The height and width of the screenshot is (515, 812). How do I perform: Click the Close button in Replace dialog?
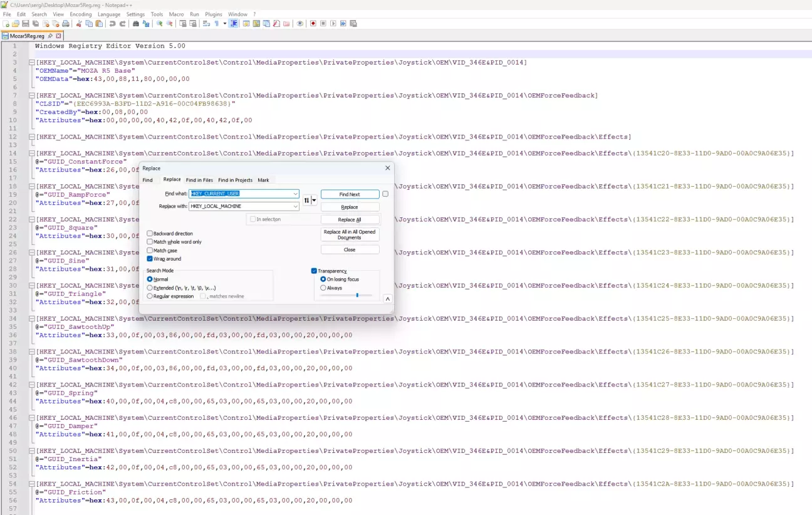coord(350,249)
